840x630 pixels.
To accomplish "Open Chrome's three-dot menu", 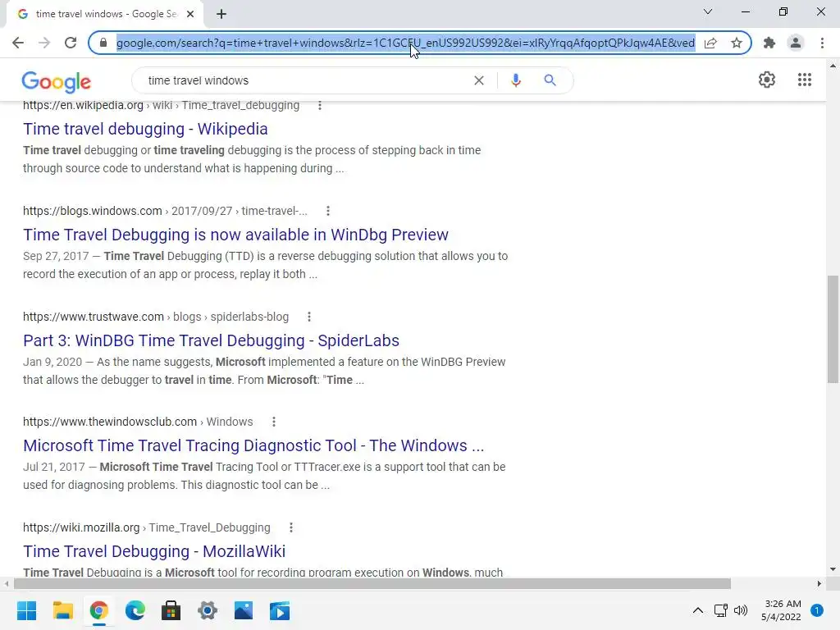I will [822, 43].
